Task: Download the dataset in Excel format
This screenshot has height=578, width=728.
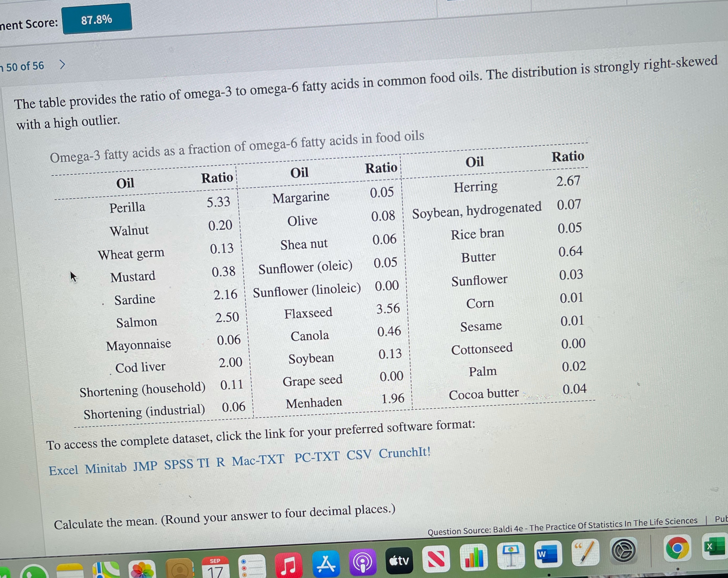Action: (x=63, y=470)
